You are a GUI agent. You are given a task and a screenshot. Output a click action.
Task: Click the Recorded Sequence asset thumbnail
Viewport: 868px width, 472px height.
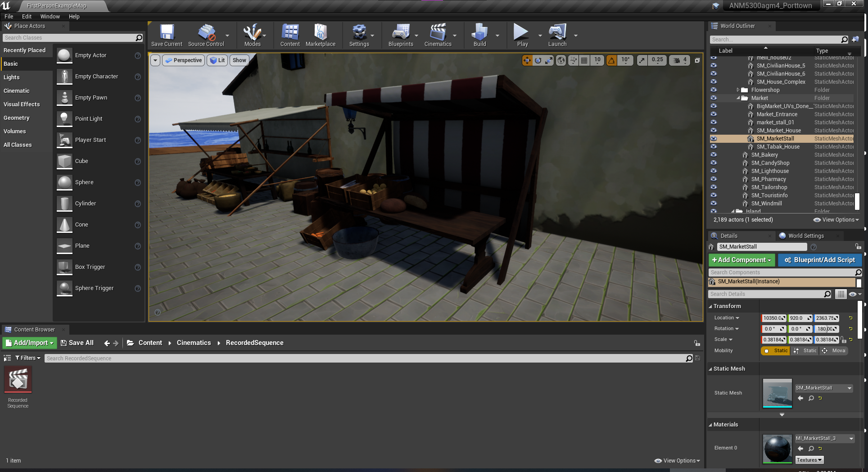click(18, 380)
